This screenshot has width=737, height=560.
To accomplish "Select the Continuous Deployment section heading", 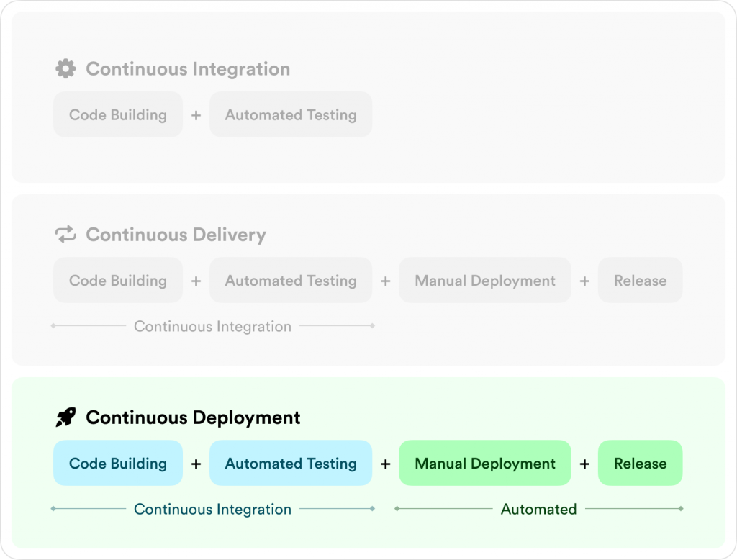I will click(x=193, y=417).
